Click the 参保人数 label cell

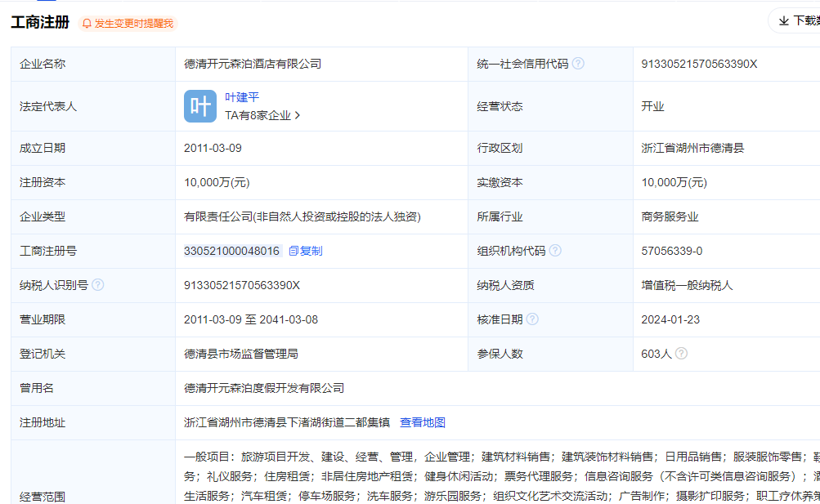[x=550, y=354]
